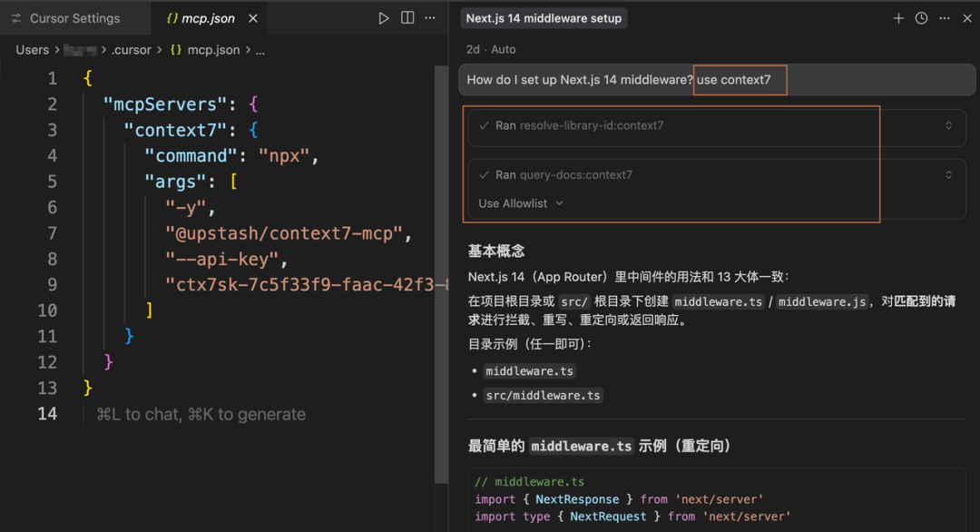Collapse the mcpServers block at line 2
This screenshot has height=532, width=980.
(73, 104)
